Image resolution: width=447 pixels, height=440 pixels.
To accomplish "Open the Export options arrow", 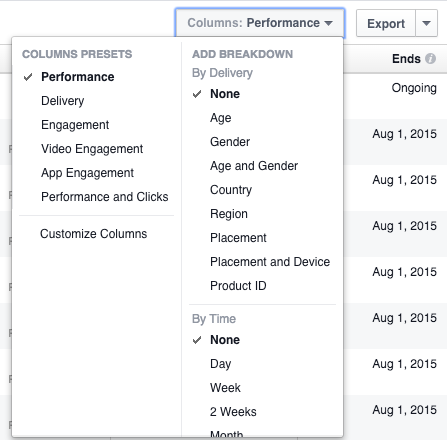I will (426, 23).
